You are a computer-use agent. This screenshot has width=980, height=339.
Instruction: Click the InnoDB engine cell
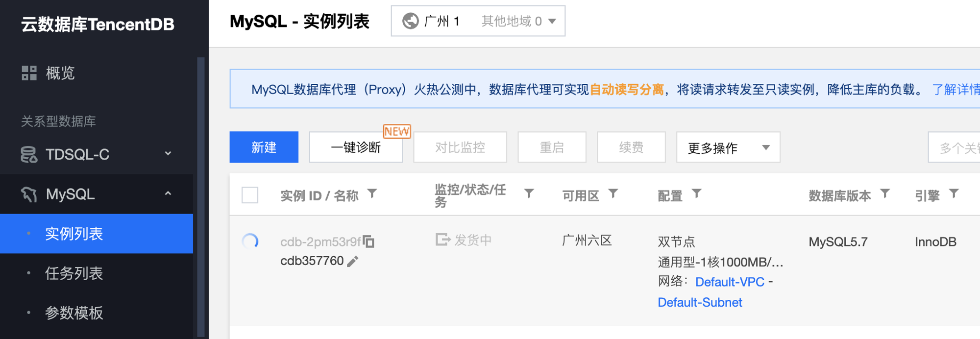coord(935,242)
